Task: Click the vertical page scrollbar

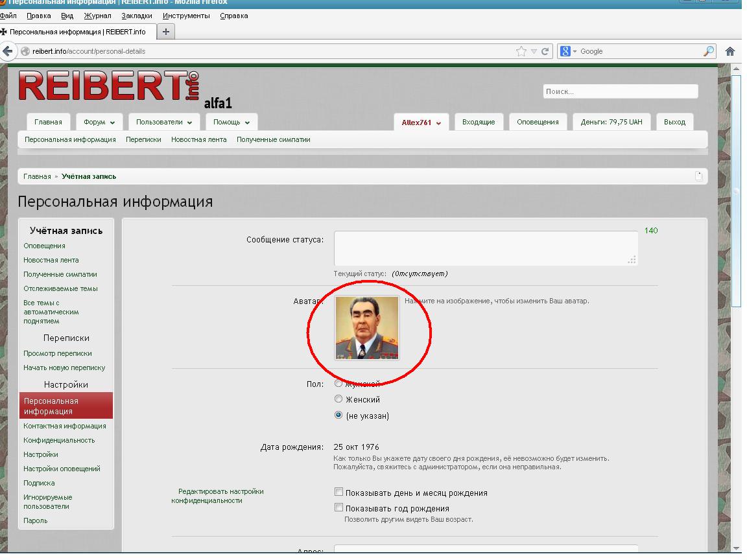Action: coord(735,194)
